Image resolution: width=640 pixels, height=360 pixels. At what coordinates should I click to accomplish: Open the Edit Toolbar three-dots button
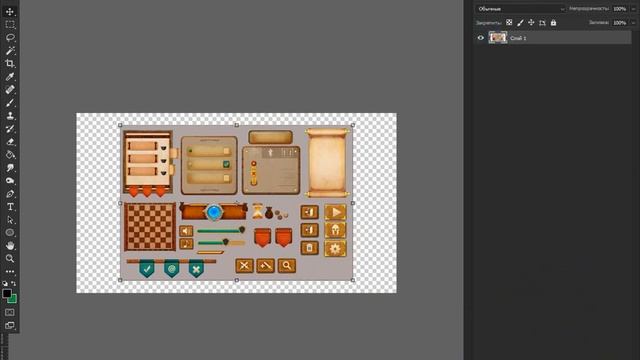(10, 271)
